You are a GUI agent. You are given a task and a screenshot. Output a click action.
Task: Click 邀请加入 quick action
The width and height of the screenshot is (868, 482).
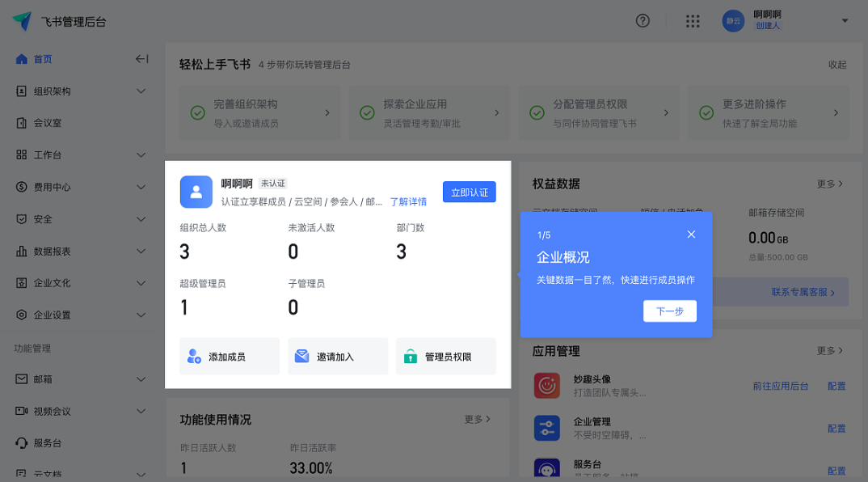338,356
